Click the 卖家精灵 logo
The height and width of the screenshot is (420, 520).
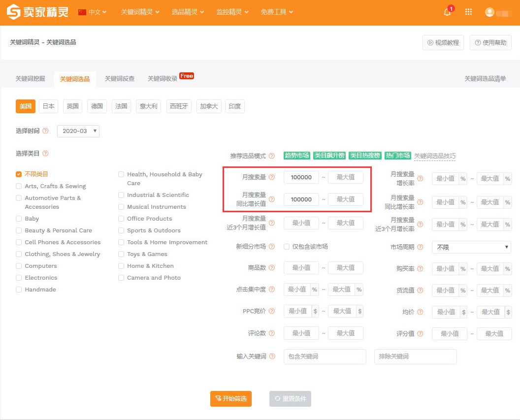[x=38, y=12]
